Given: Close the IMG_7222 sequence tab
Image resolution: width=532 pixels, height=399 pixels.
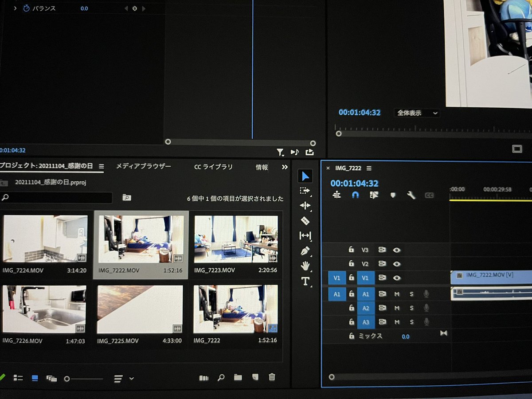Looking at the screenshot, I should tap(328, 168).
